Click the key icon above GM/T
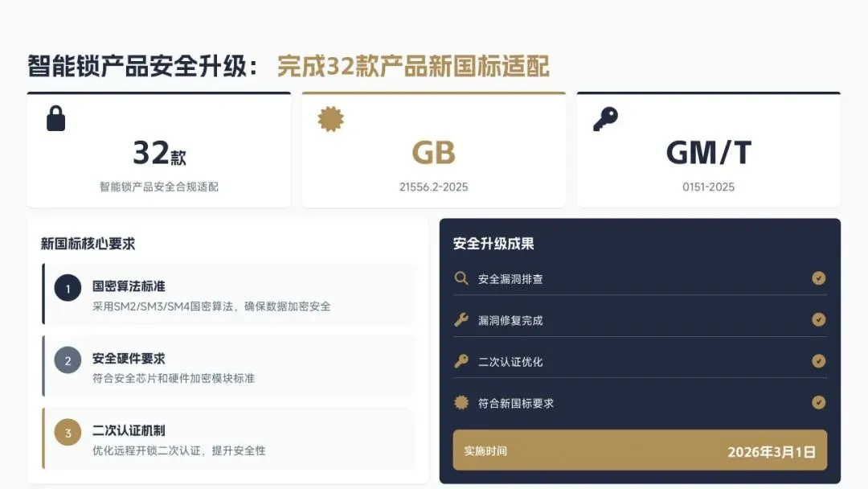Viewport: 868px width, 489px height. coord(606,119)
